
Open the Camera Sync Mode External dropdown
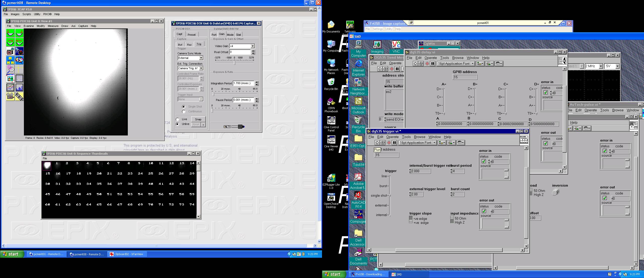pyautogui.click(x=201, y=58)
